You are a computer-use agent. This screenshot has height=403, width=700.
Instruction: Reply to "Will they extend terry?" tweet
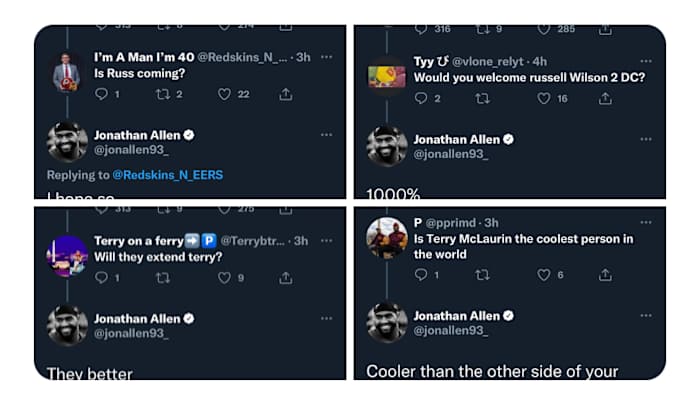[x=101, y=278]
